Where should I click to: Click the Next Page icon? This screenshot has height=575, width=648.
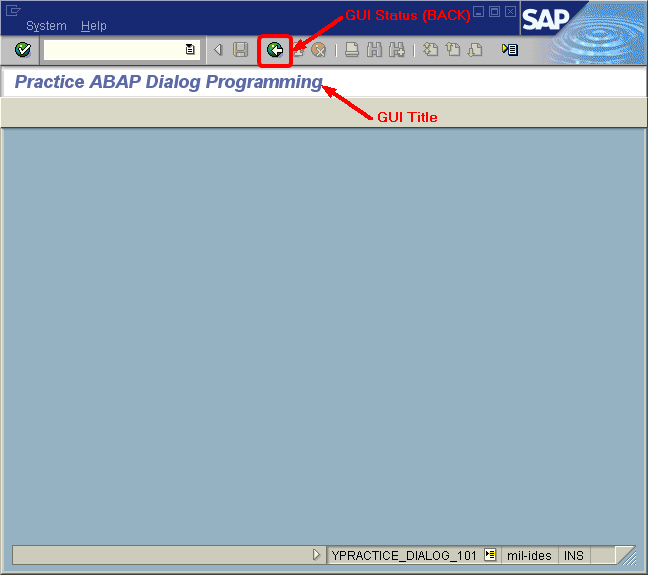pyautogui.click(x=475, y=50)
